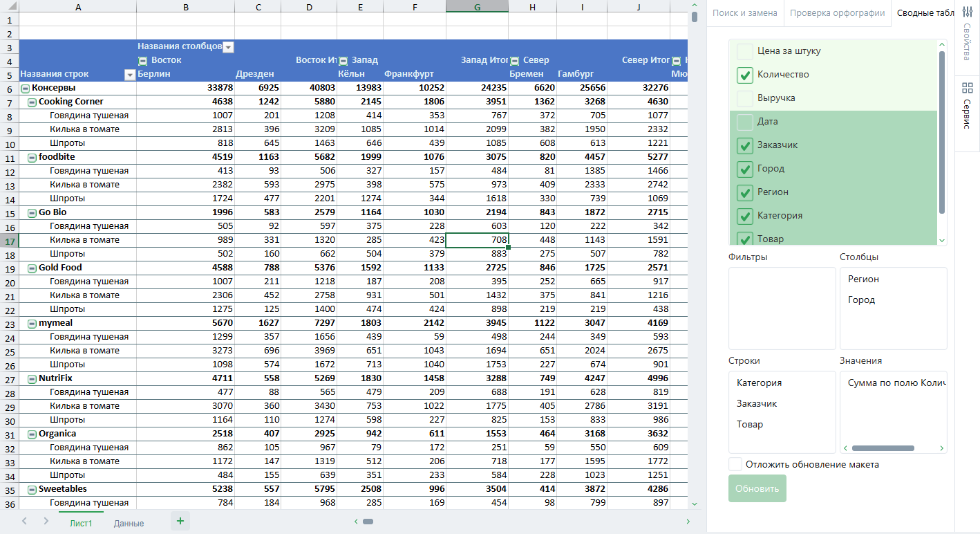Collapse the Восток column group
The width and height of the screenshot is (980, 534).
click(143, 61)
